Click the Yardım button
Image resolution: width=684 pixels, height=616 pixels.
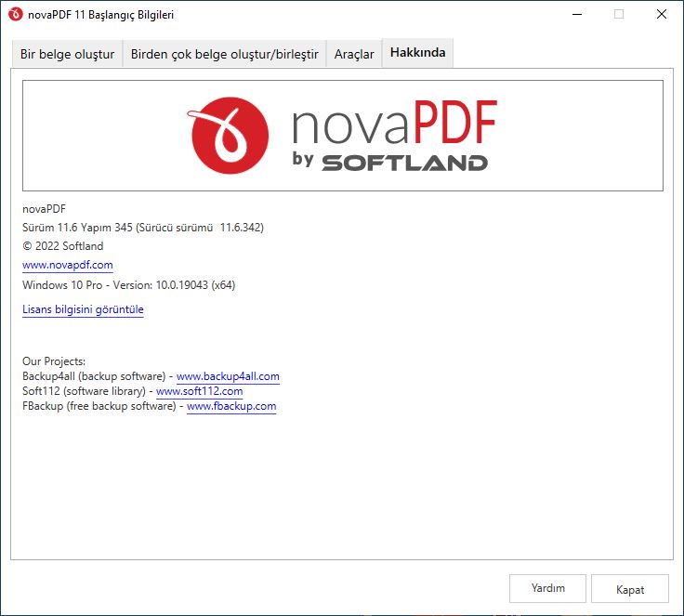[547, 588]
